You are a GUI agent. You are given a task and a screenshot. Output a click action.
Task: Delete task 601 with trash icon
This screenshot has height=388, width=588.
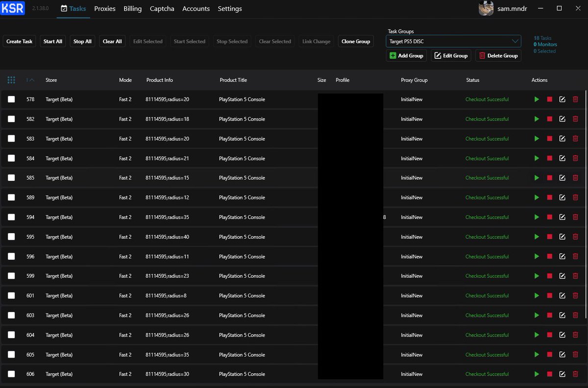575,295
